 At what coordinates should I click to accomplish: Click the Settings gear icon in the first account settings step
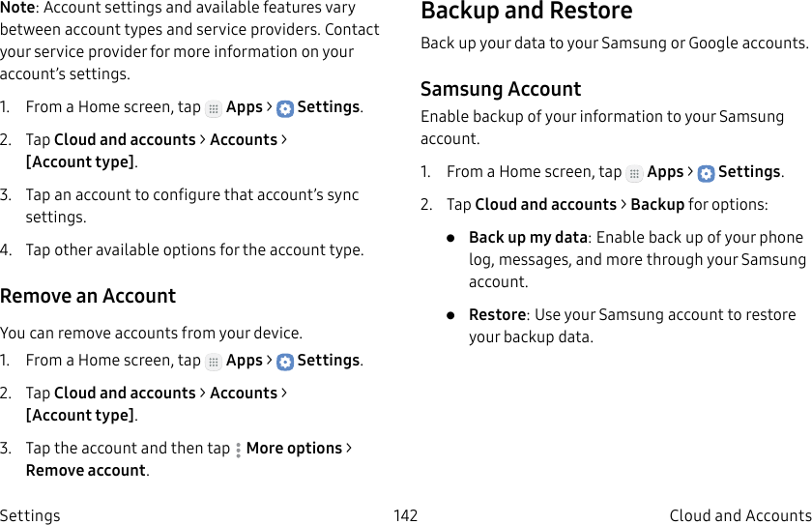285,109
